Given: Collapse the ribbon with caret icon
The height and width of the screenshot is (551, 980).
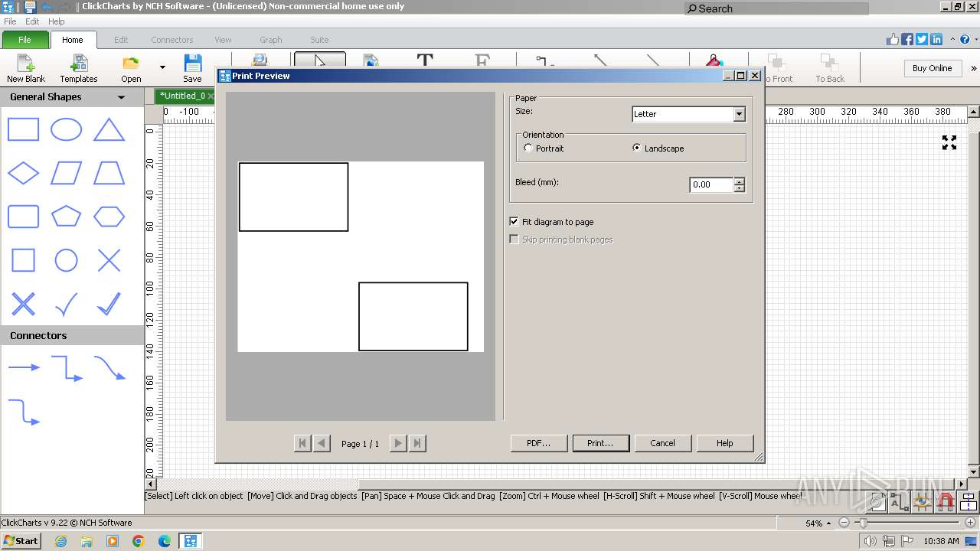Looking at the screenshot, I should click(953, 40).
